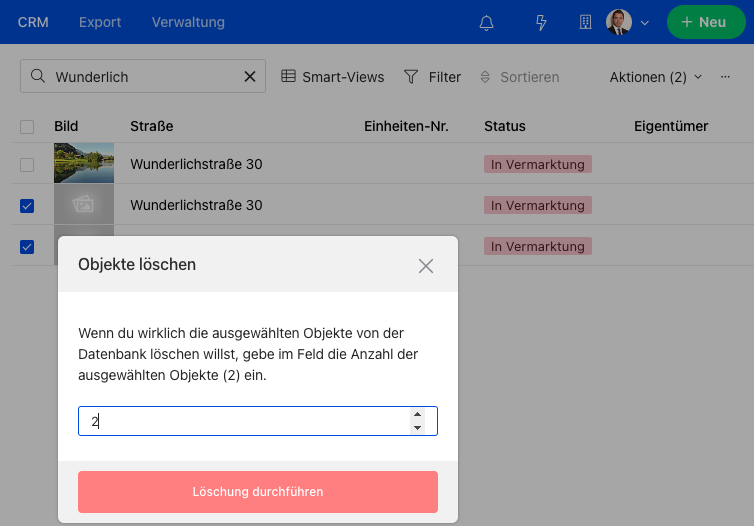Click the Löschung durchführen button
754x526 pixels.
[x=258, y=492]
